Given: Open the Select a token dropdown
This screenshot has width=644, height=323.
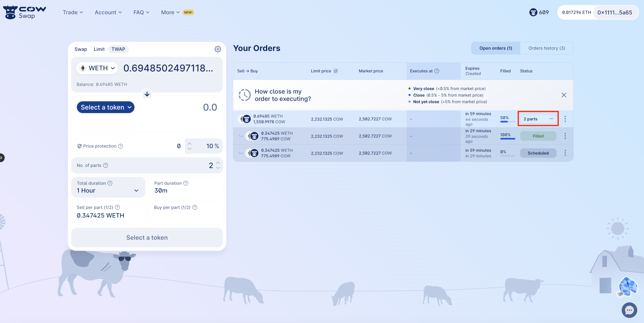Looking at the screenshot, I should [106, 107].
